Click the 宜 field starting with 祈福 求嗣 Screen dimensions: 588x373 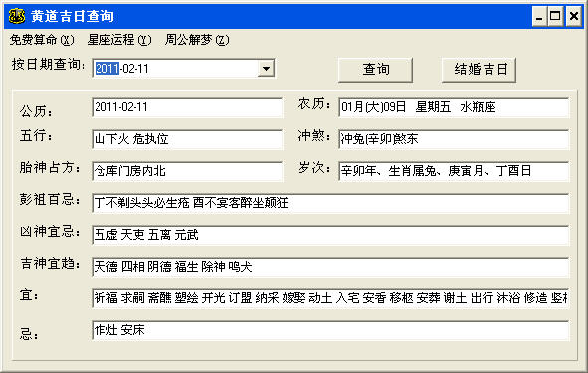330,298
